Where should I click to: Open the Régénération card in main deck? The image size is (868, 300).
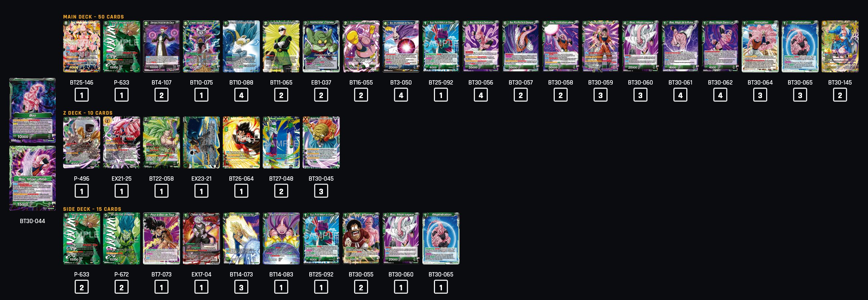(800, 46)
